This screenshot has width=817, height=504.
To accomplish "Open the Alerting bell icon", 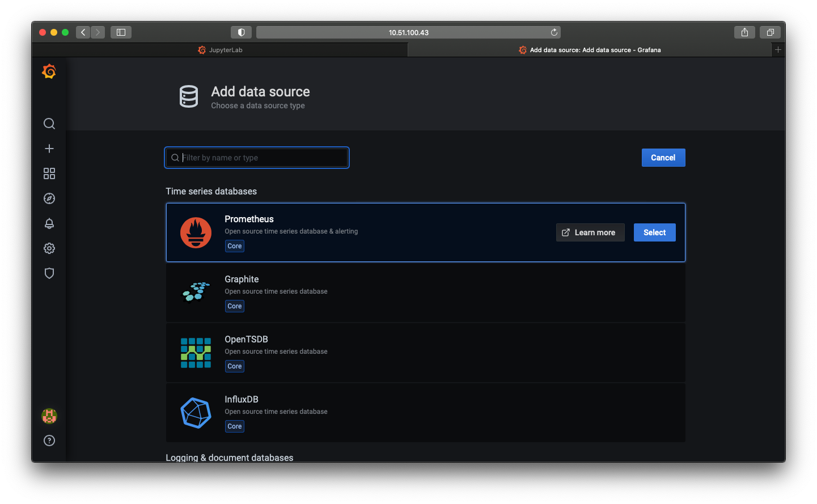I will (x=49, y=223).
